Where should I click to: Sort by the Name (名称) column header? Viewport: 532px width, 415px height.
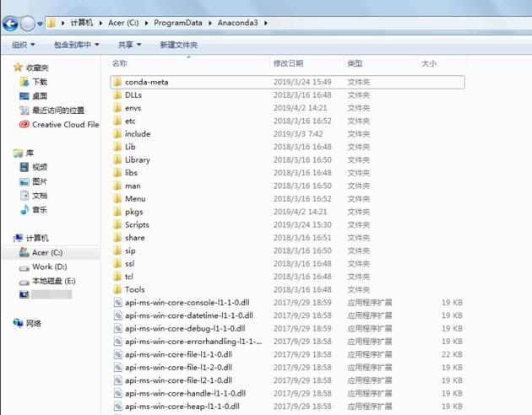pyautogui.click(x=120, y=63)
